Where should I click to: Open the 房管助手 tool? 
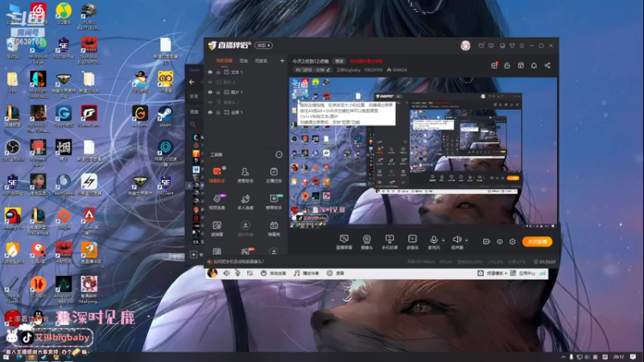pyautogui.click(x=246, y=175)
